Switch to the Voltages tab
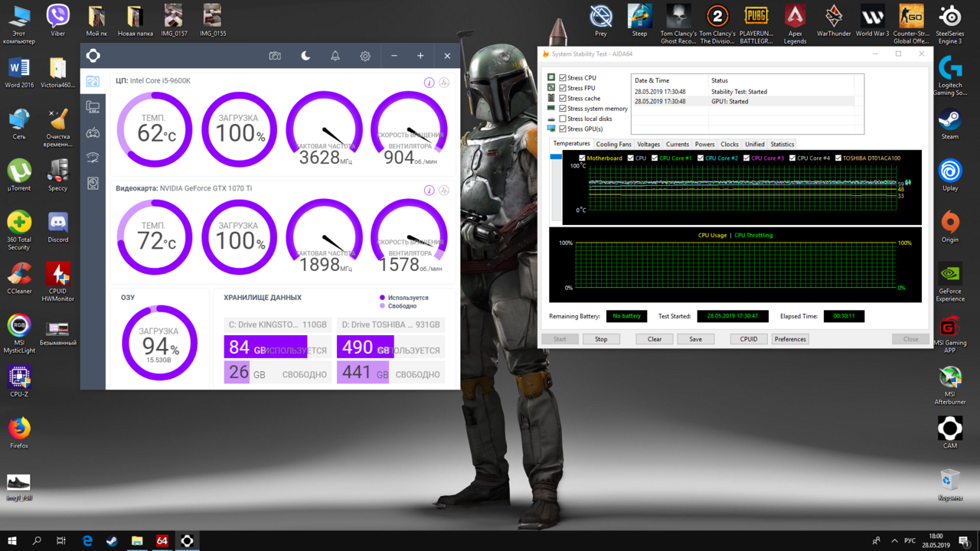Screen dimensions: 980x551 [648, 144]
